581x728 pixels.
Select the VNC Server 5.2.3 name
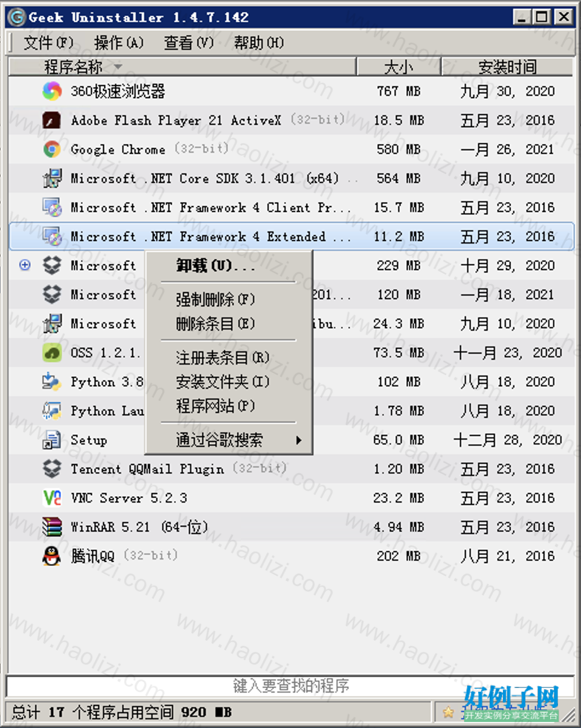click(x=129, y=498)
